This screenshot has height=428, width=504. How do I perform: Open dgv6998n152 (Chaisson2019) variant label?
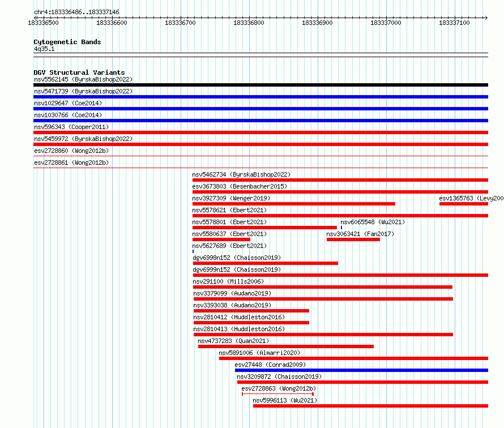[237, 258]
